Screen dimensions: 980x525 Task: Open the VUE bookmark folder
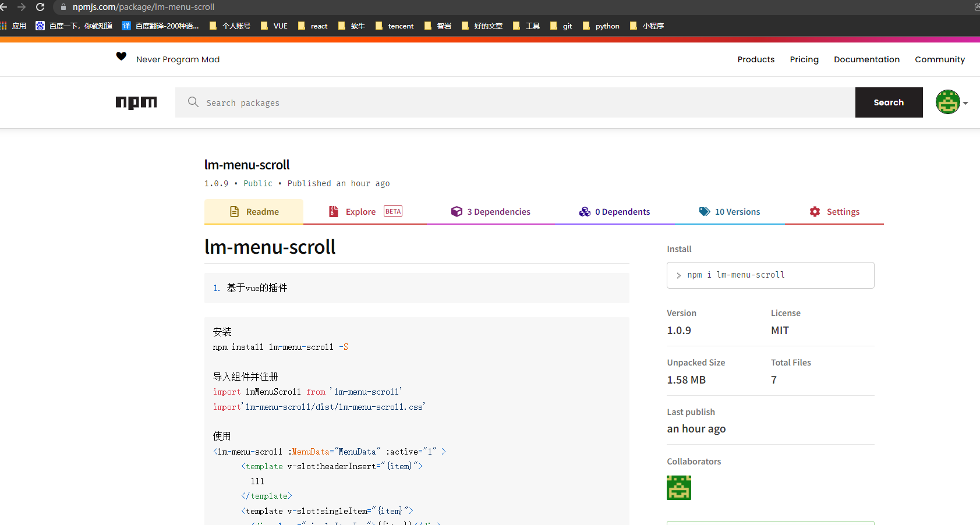tap(274, 26)
